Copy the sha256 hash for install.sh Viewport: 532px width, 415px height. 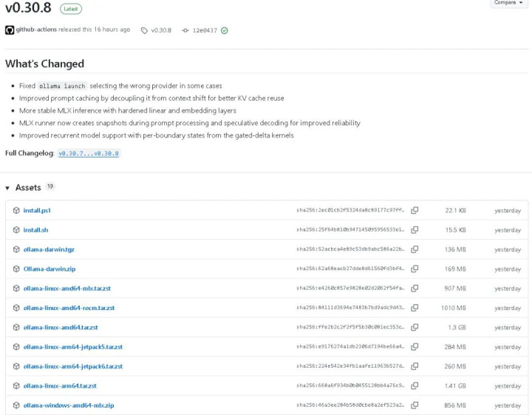[415, 230]
